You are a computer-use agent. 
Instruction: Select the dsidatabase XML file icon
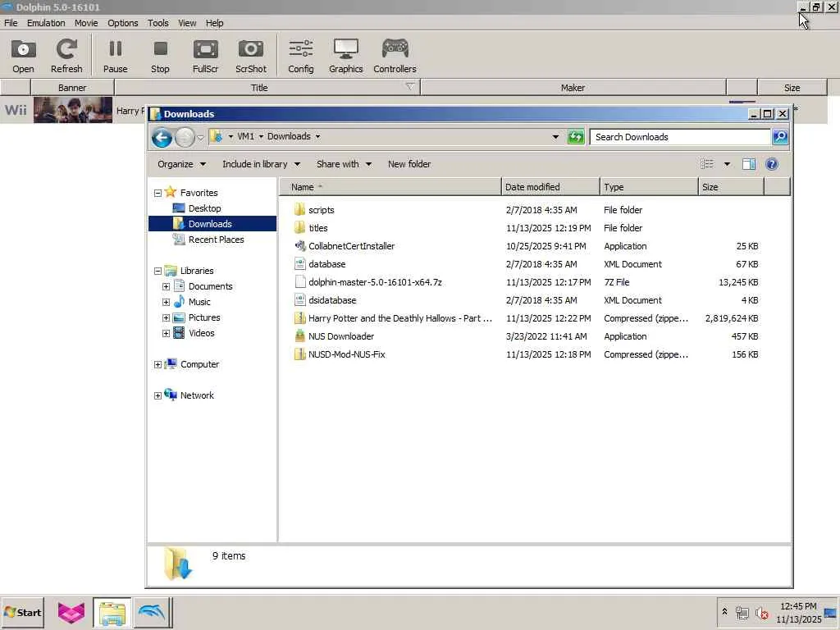[300, 300]
